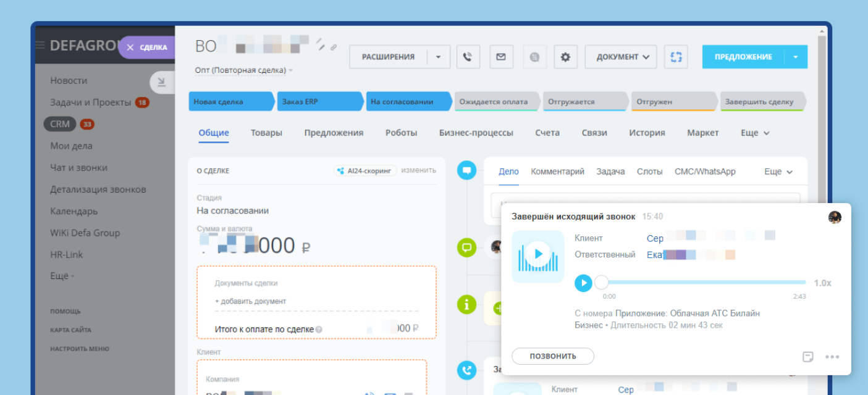Click the envelope email icon in the toolbar
The height and width of the screenshot is (395, 868).
coord(501,57)
